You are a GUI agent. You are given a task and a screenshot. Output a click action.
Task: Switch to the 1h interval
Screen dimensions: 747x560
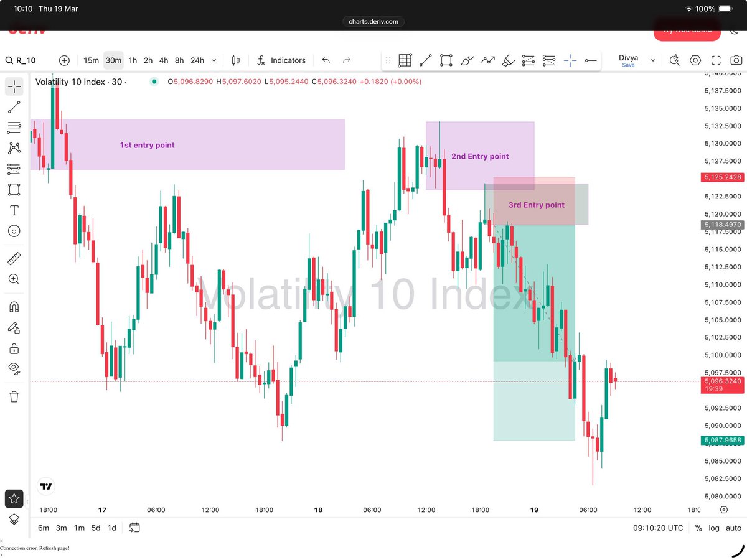pos(133,60)
